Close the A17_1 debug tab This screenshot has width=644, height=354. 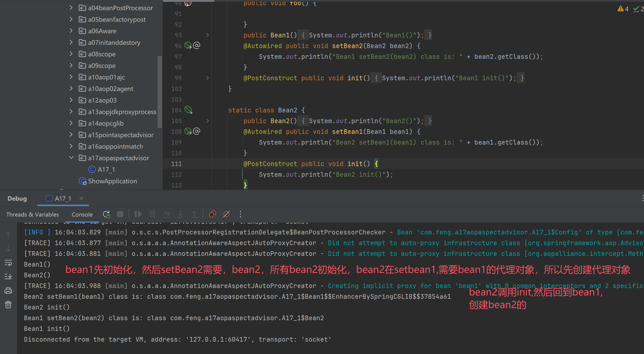(x=81, y=198)
